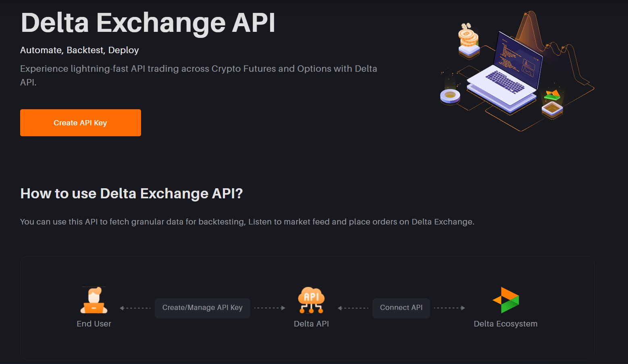Click the Delta Ecosystem logo icon
This screenshot has width=628, height=364.
click(506, 300)
